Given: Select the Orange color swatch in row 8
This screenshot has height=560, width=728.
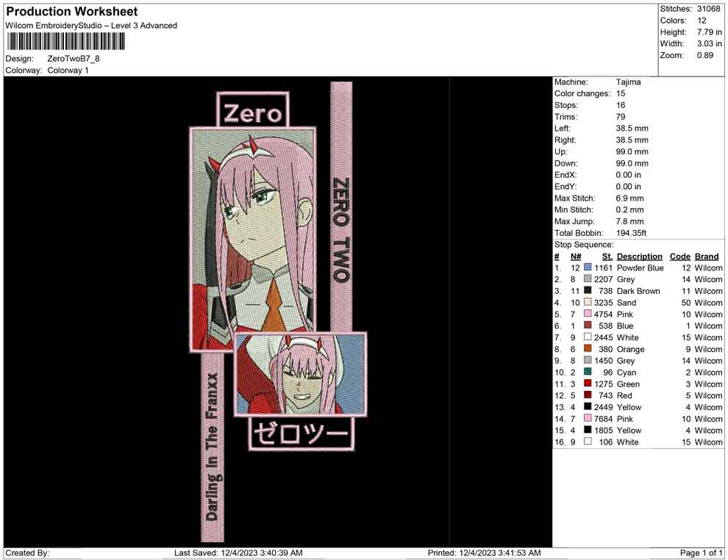Looking at the screenshot, I should click(x=588, y=348).
